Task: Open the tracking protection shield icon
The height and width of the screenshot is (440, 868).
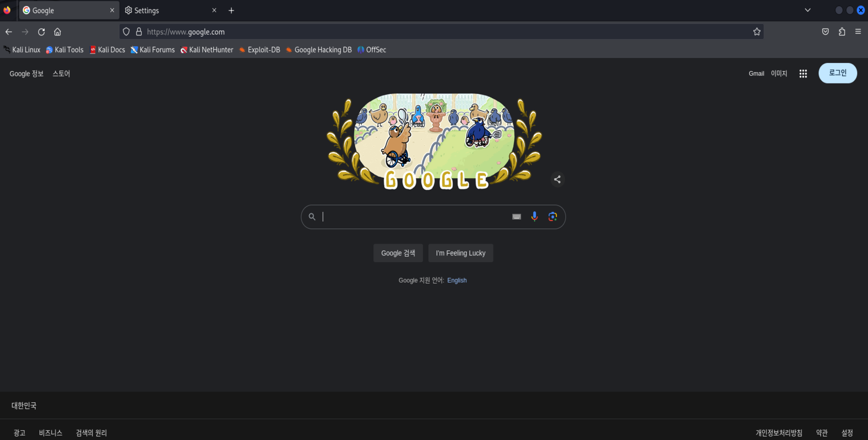Action: [x=127, y=32]
